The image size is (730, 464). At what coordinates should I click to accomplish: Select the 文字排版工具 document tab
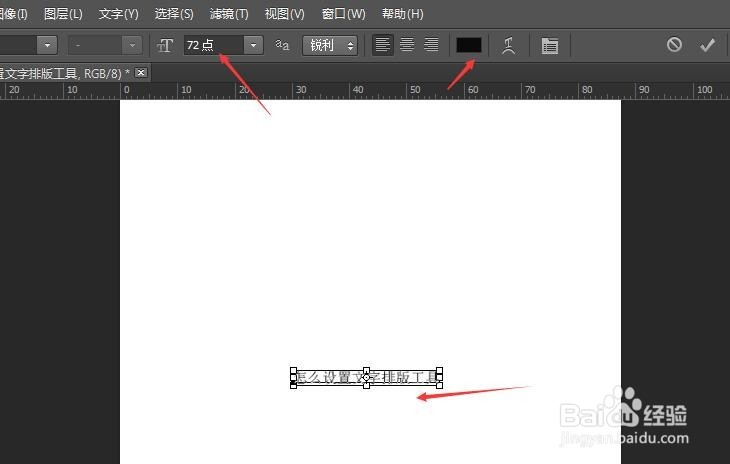[74, 73]
